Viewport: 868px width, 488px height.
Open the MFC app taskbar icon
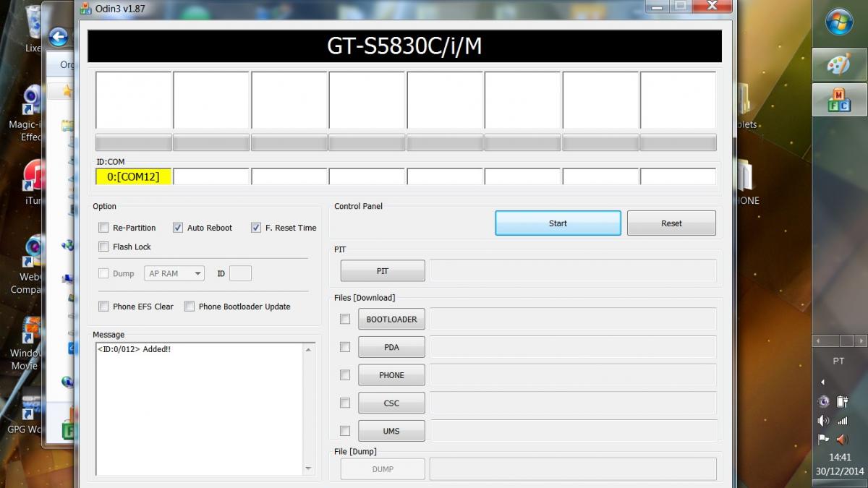pyautogui.click(x=839, y=100)
